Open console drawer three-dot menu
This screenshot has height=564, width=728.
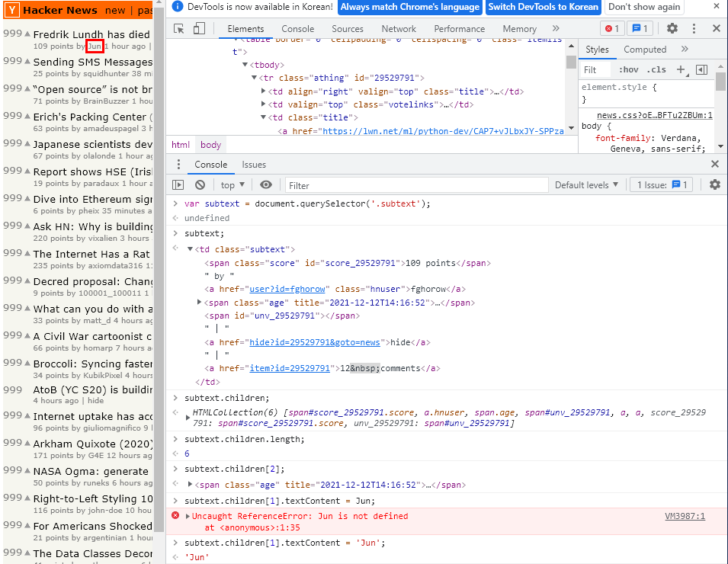click(x=178, y=165)
